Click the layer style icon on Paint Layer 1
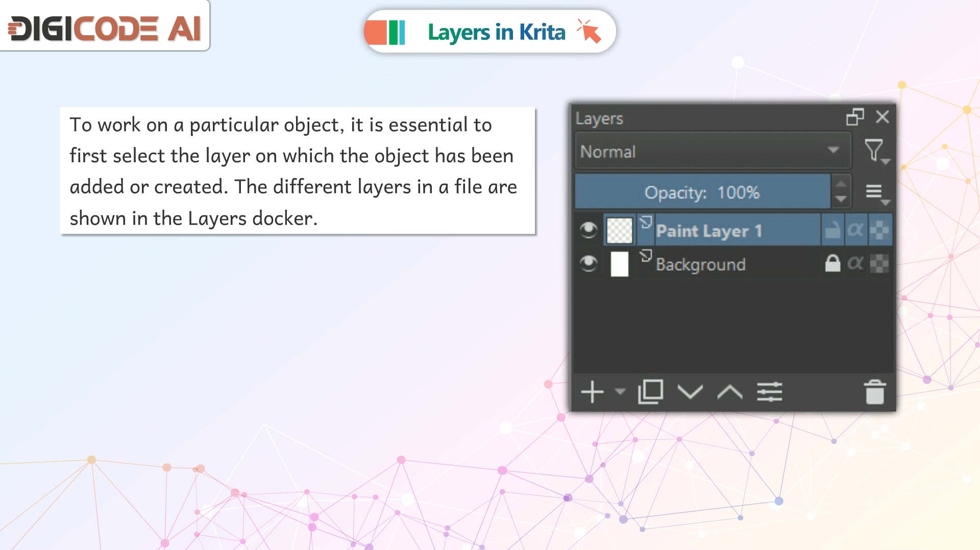The height and width of the screenshot is (550, 980). coord(646,222)
